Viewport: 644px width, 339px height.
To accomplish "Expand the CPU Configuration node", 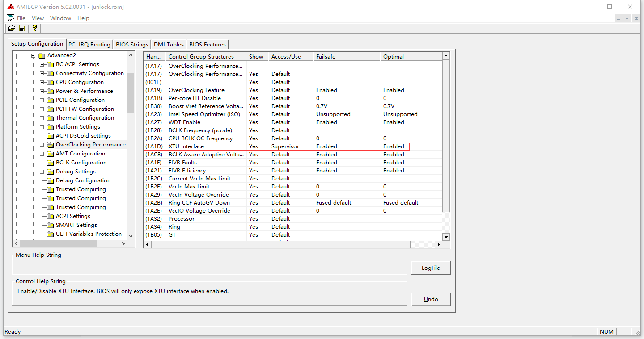I will point(42,82).
